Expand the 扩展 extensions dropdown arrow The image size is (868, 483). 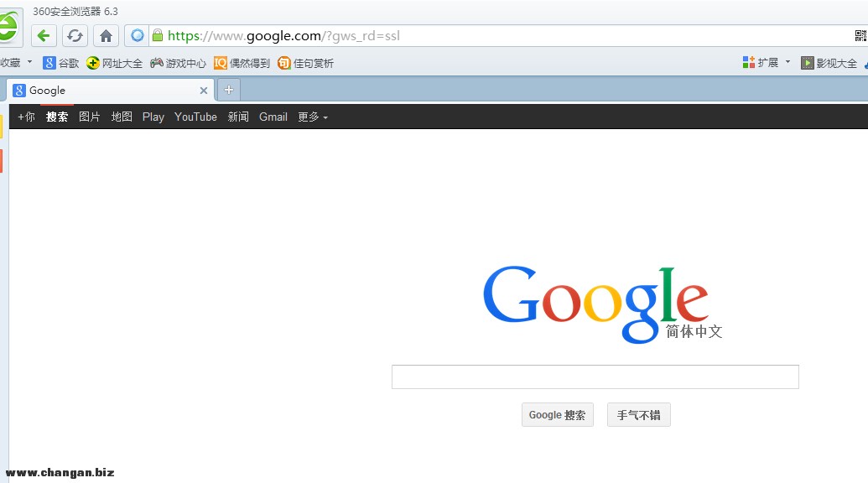coord(788,62)
